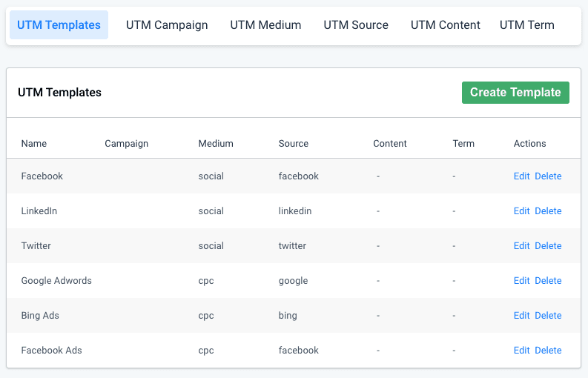Delete the Facebook template

[x=548, y=176]
